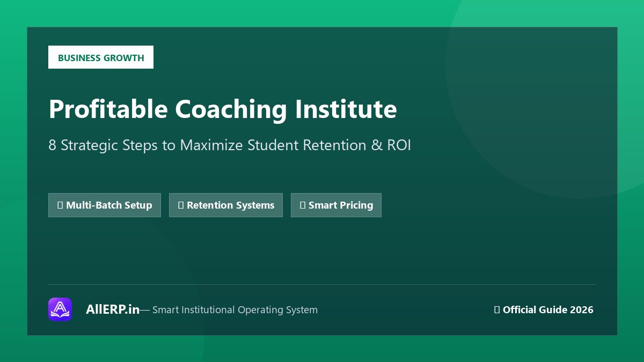Click the Official Guide 2026 label
The image size is (644, 362).
[x=544, y=309]
